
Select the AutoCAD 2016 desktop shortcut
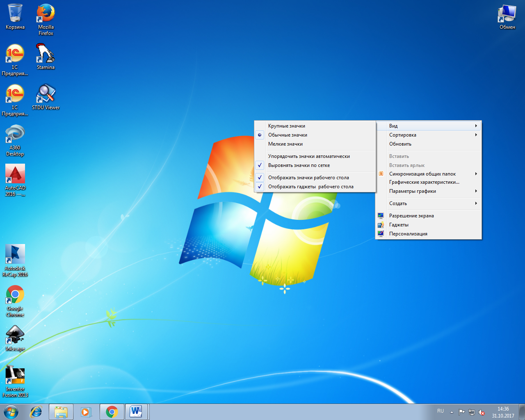point(15,180)
